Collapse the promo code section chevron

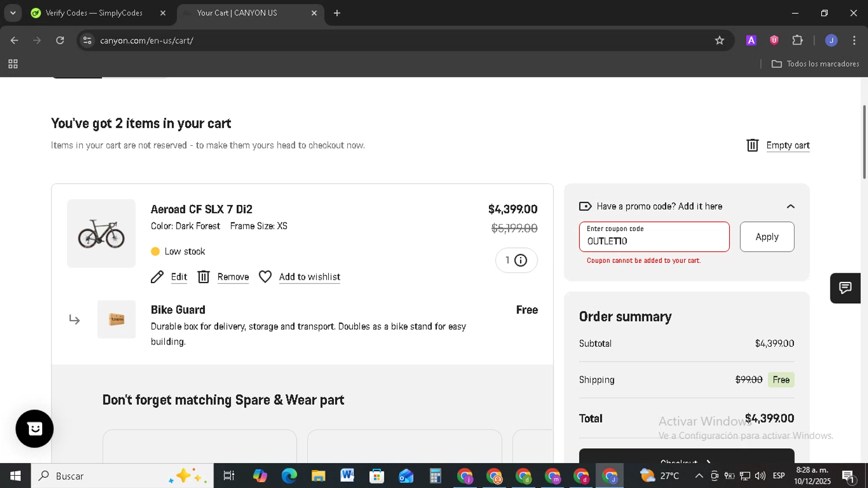790,207
